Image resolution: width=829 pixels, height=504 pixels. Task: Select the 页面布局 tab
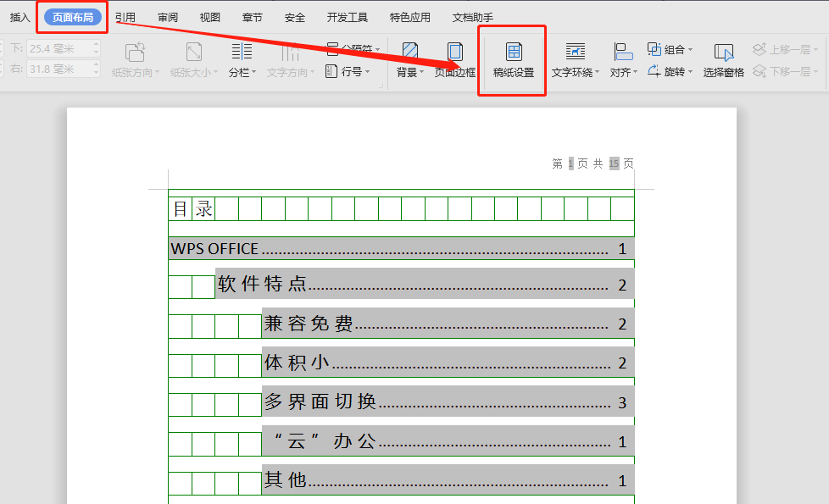(x=72, y=18)
